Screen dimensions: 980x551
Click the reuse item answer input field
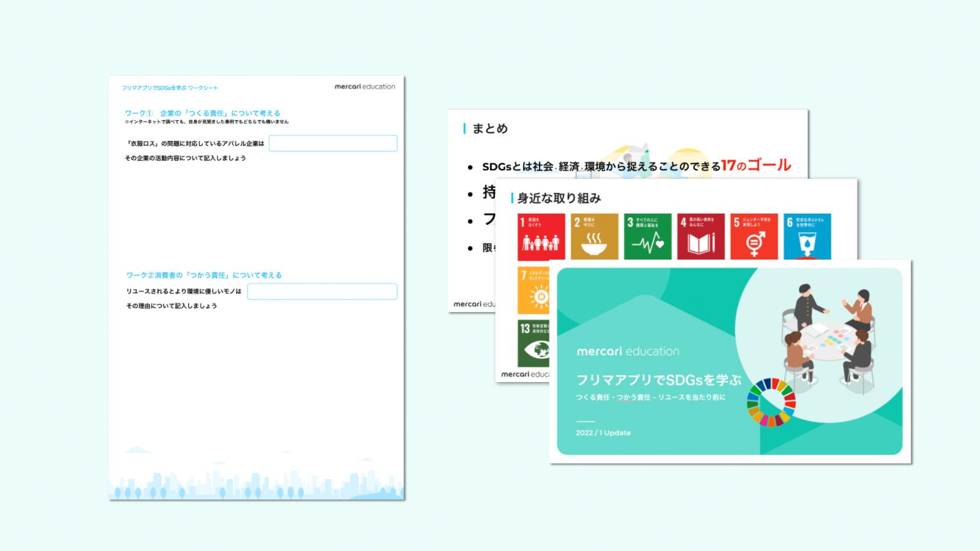322,291
